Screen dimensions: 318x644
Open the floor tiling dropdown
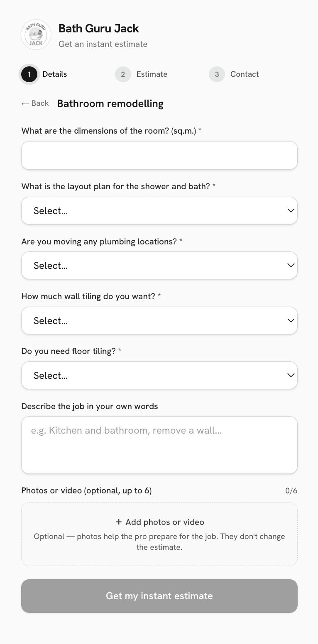coord(159,375)
